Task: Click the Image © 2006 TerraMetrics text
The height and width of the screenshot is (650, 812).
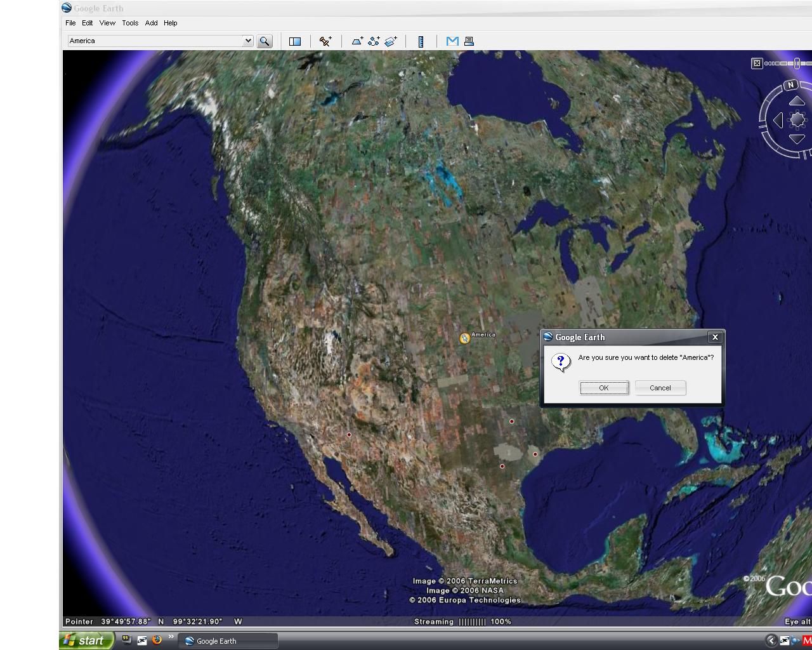Action: tap(465, 581)
